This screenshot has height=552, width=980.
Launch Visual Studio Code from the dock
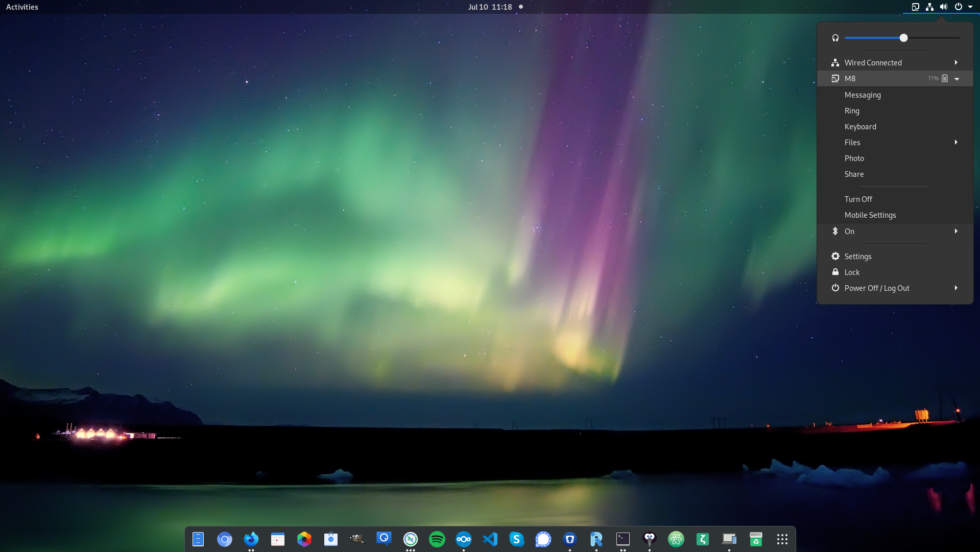click(x=490, y=539)
